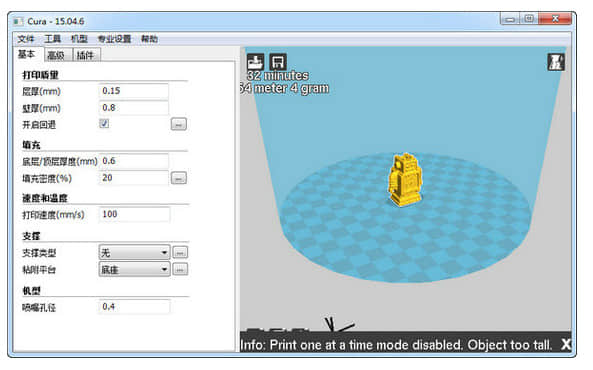This screenshot has height=370, width=593.
Task: Maximize the Cura window
Action: point(529,19)
